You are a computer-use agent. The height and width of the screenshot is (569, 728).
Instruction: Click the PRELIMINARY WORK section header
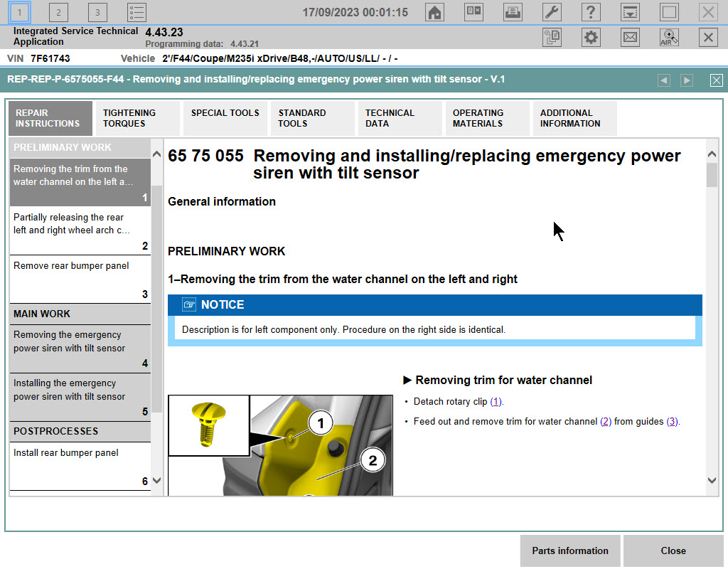pyautogui.click(x=80, y=148)
